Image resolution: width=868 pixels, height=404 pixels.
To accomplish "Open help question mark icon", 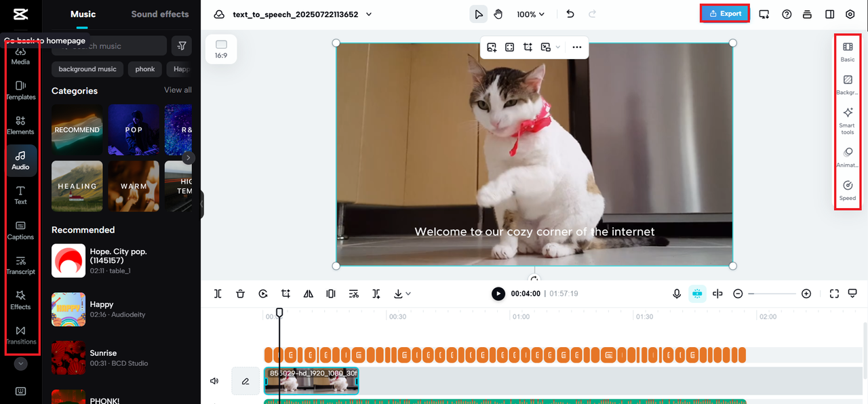I will point(787,14).
